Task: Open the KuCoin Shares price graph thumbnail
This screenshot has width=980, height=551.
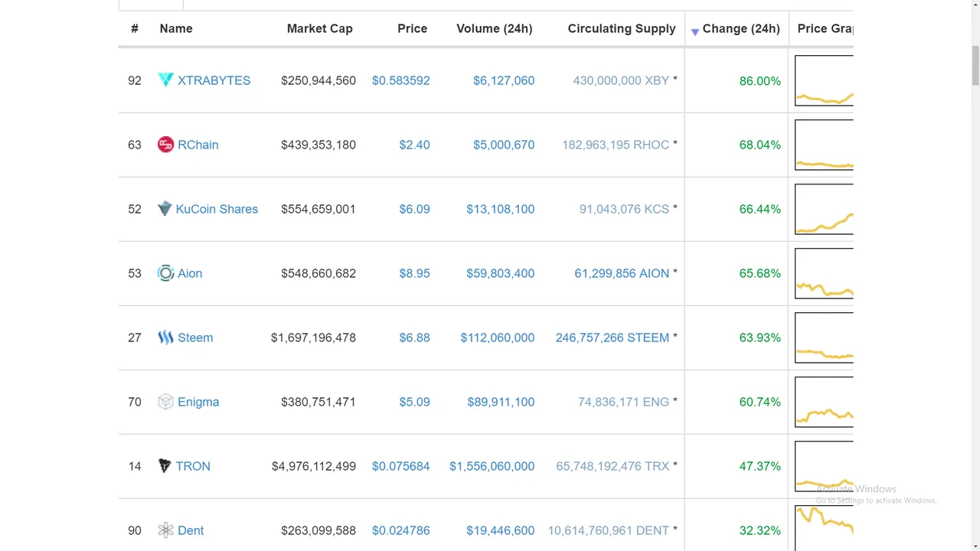Action: [x=824, y=209]
